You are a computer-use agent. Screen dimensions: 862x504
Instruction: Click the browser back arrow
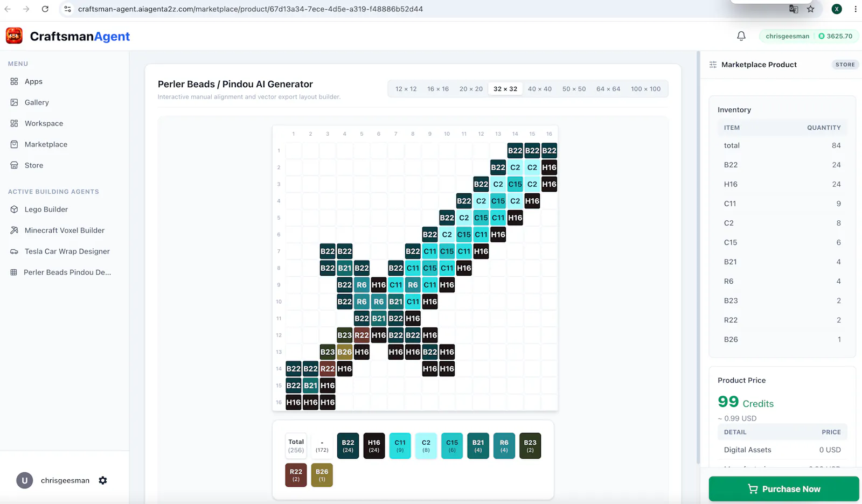pyautogui.click(x=8, y=9)
